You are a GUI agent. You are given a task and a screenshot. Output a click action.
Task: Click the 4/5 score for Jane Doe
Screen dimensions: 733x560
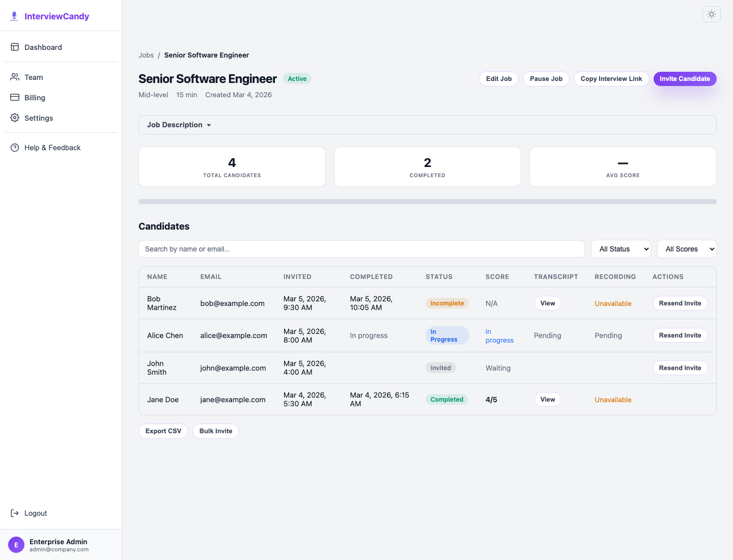[x=491, y=400]
